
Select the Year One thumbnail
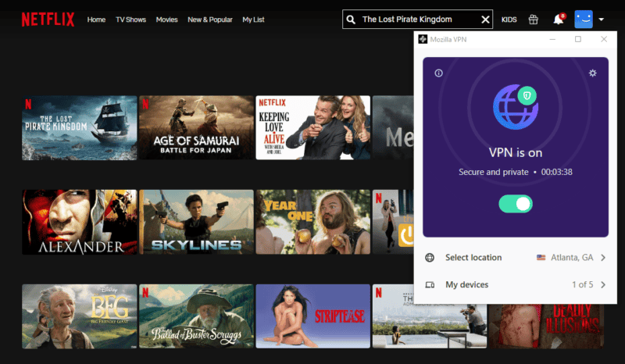coord(313,222)
